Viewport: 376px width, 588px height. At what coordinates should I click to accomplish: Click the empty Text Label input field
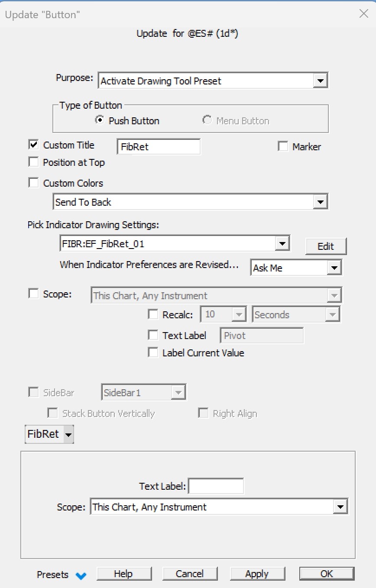tap(216, 486)
